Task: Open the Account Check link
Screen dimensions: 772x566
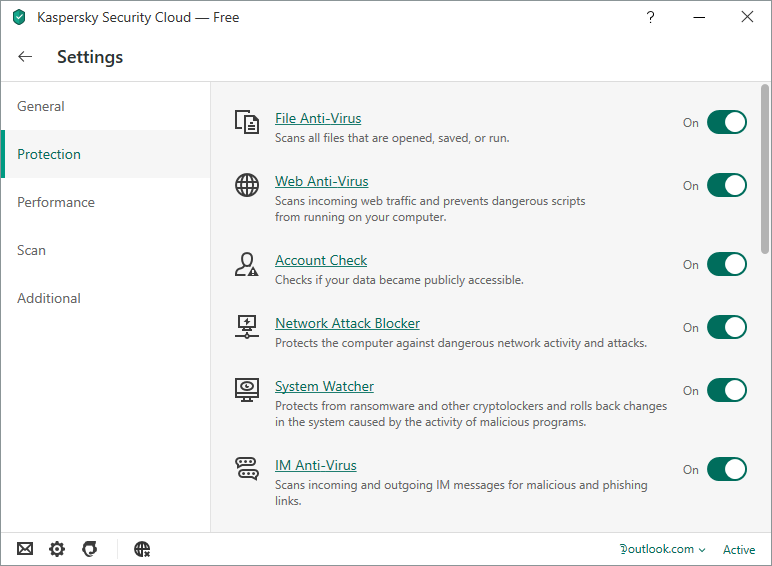Action: 321,260
